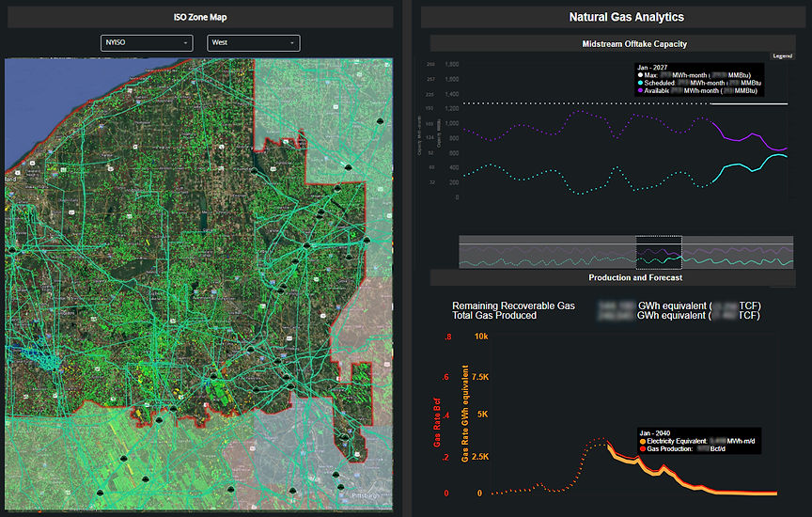Screen dimensions: 812x517
Task: Click the 7.5K axis label
Action: 480,377
